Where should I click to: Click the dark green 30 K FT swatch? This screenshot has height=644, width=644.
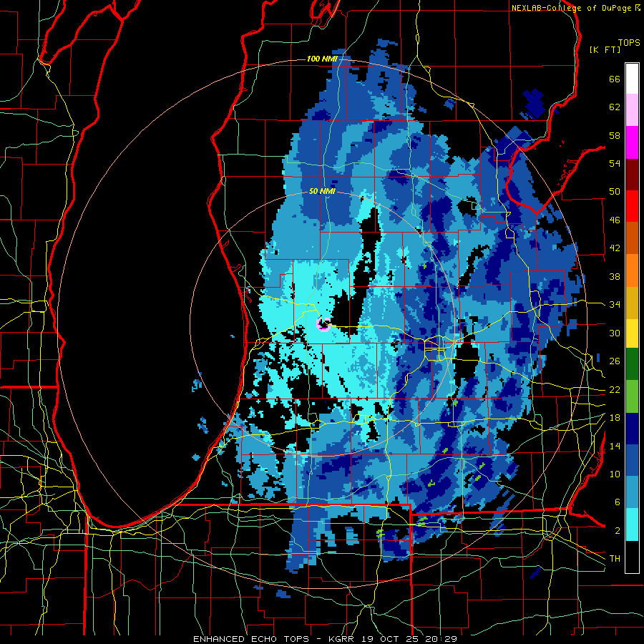click(x=632, y=364)
